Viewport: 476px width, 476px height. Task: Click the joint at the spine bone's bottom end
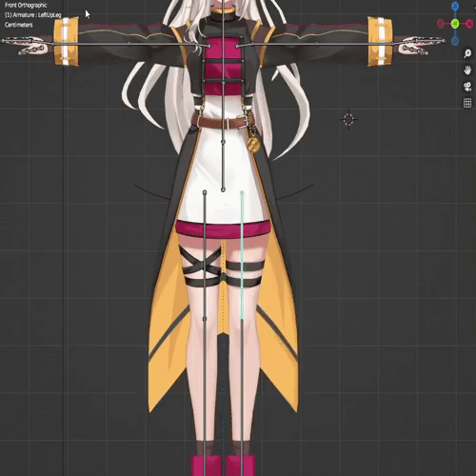[223, 189]
